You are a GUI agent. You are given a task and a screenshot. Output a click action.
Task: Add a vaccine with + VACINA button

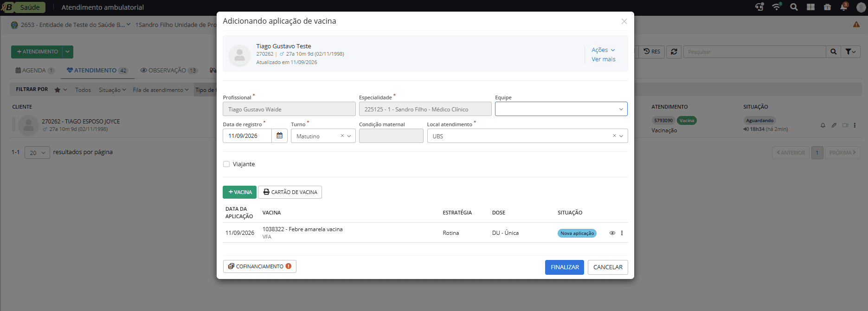coord(239,192)
